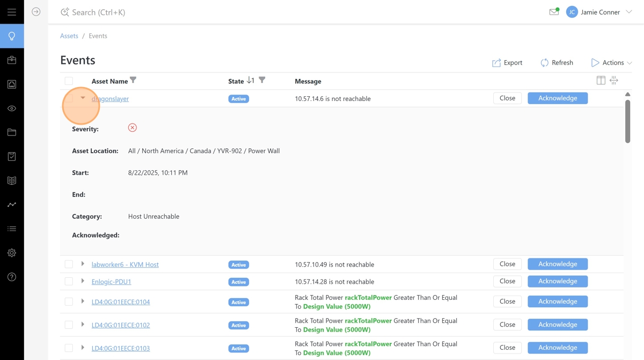Image resolution: width=644 pixels, height=360 pixels.
Task: Open the column chooser icon
Action: tap(601, 81)
